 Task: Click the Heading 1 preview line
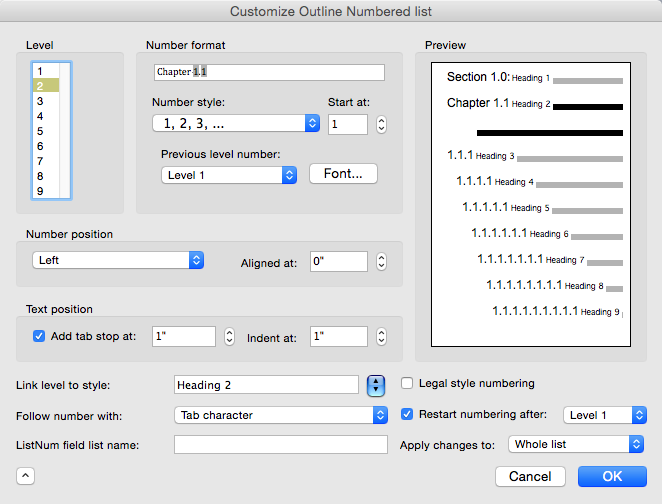[x=534, y=78]
